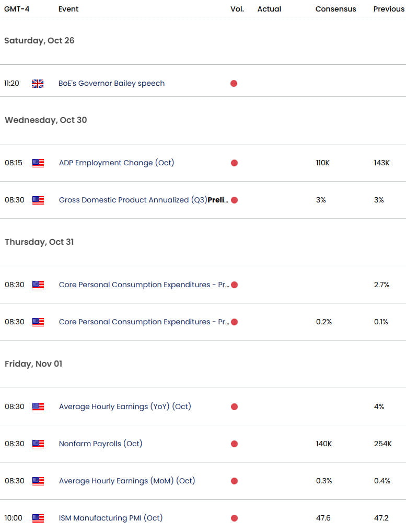Open the BoE's Governor Bailey speech event
The width and height of the screenshot is (406, 532).
coord(111,83)
